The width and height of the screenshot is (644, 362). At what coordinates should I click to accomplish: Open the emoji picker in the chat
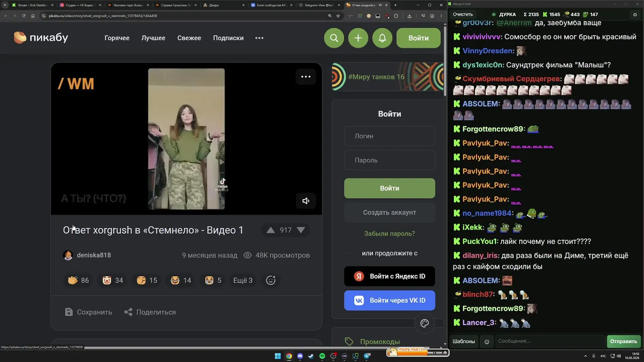pos(487,341)
